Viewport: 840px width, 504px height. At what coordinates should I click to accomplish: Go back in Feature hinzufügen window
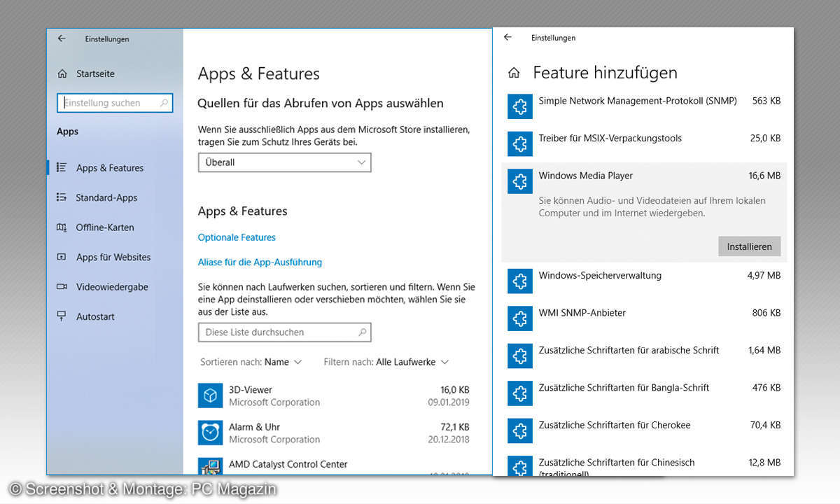pos(507,37)
